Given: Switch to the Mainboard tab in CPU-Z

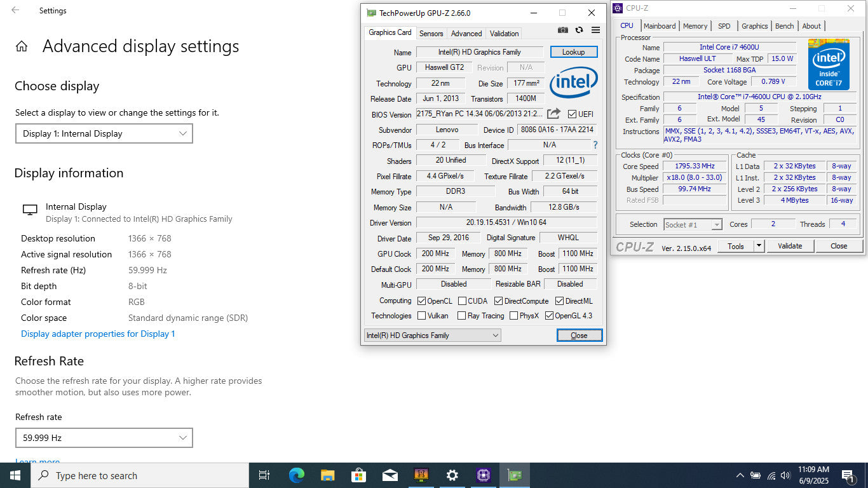Looking at the screenshot, I should 659,26.
